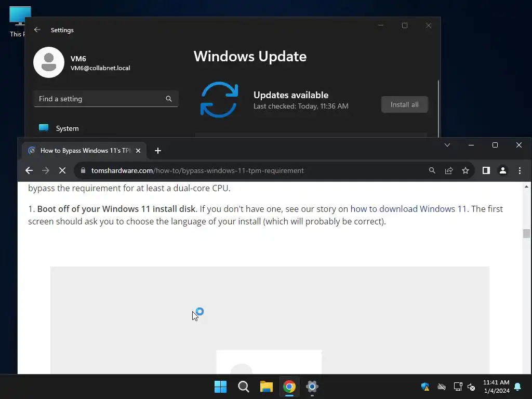Click the Find a setting search box
This screenshot has width=532, height=399.
pyautogui.click(x=106, y=99)
